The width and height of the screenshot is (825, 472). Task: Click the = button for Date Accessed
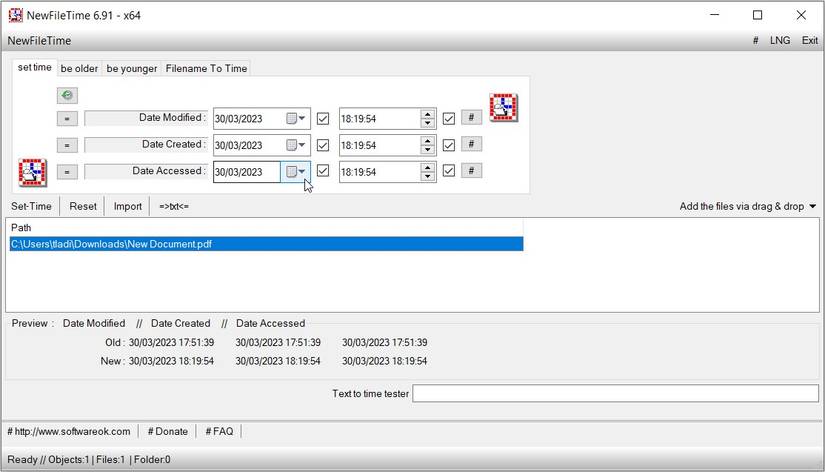click(x=67, y=172)
